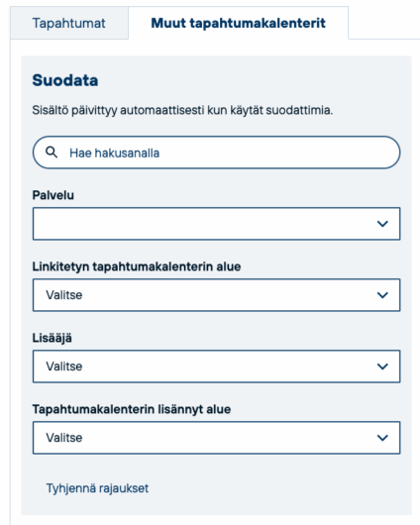Screen dimensions: 420x525
Task: Click the Tapahtumakalenterin lisännyt alue label
Action: click(x=132, y=409)
